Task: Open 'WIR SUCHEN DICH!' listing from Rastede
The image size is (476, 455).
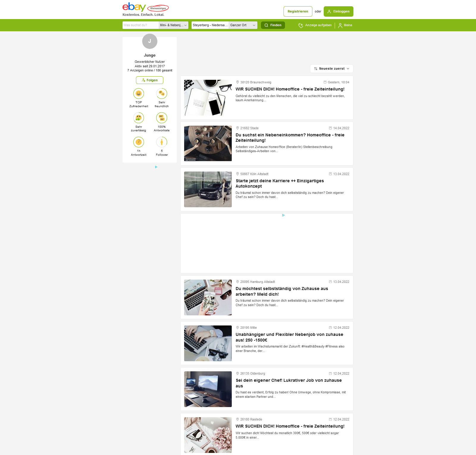Action: click(290, 426)
